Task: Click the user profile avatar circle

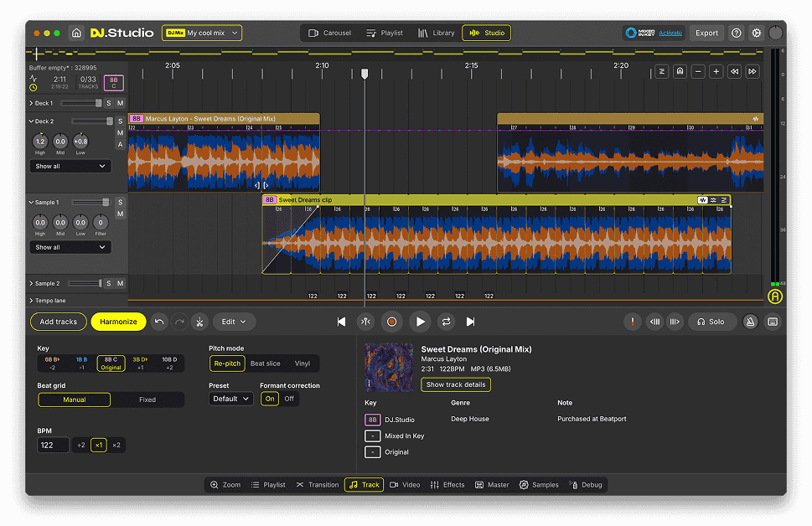Action: [x=775, y=33]
